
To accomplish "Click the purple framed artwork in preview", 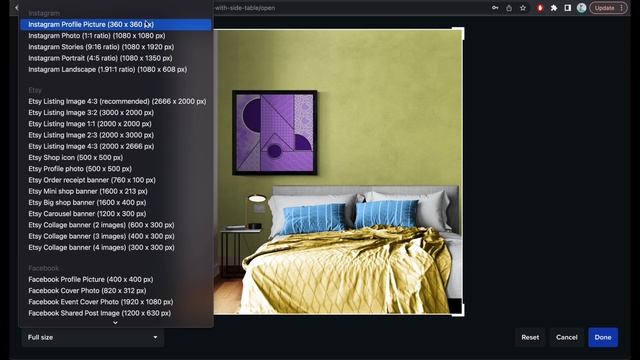I will 275,133.
